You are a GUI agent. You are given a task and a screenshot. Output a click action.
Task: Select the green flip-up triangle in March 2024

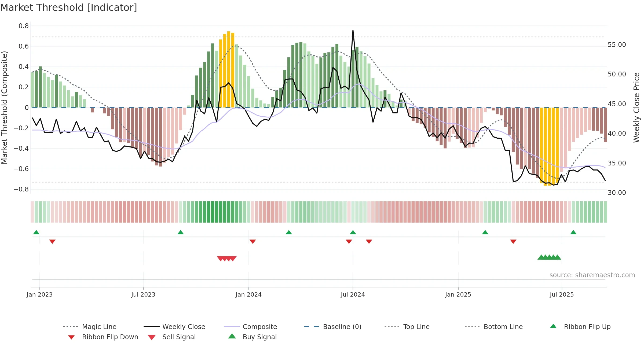click(289, 232)
